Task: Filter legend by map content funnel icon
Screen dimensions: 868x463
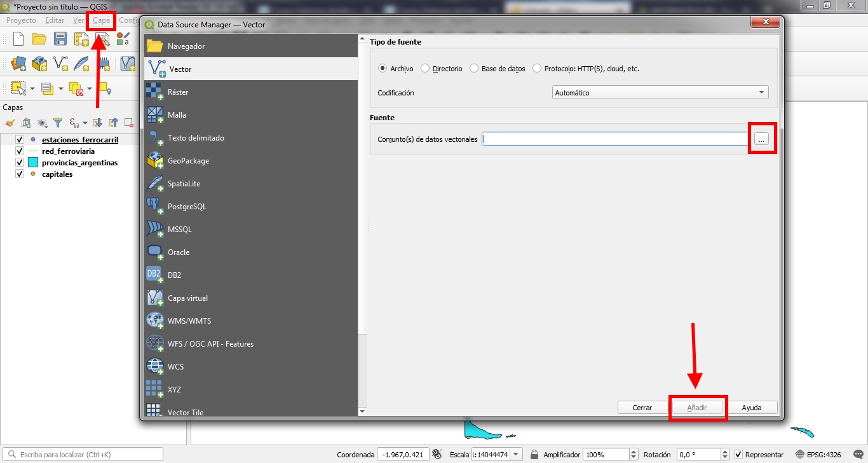Action: (58, 123)
